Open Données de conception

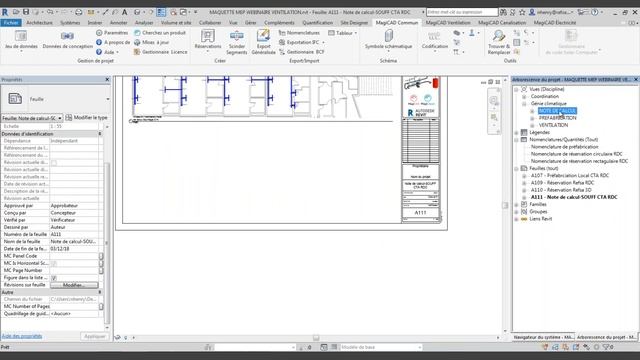pyautogui.click(x=67, y=40)
